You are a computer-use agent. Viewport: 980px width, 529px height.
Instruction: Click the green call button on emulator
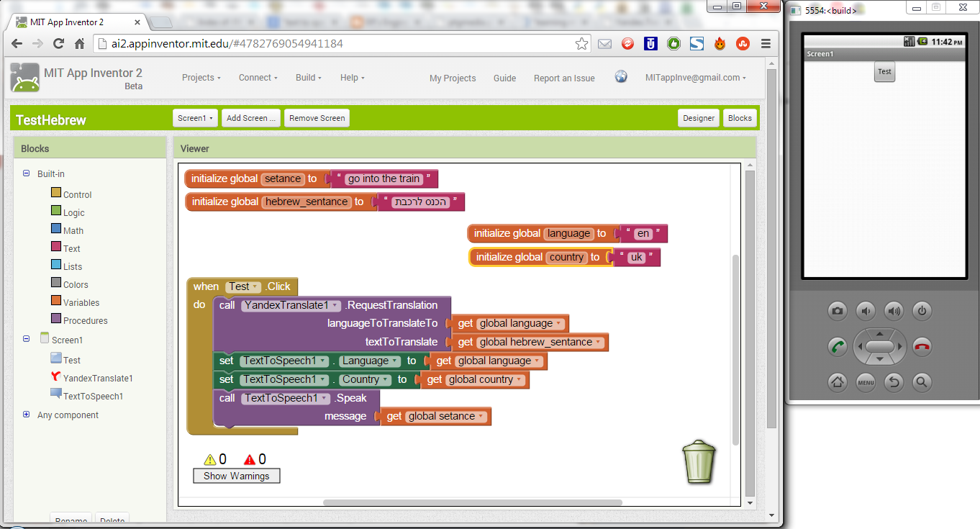[838, 346]
